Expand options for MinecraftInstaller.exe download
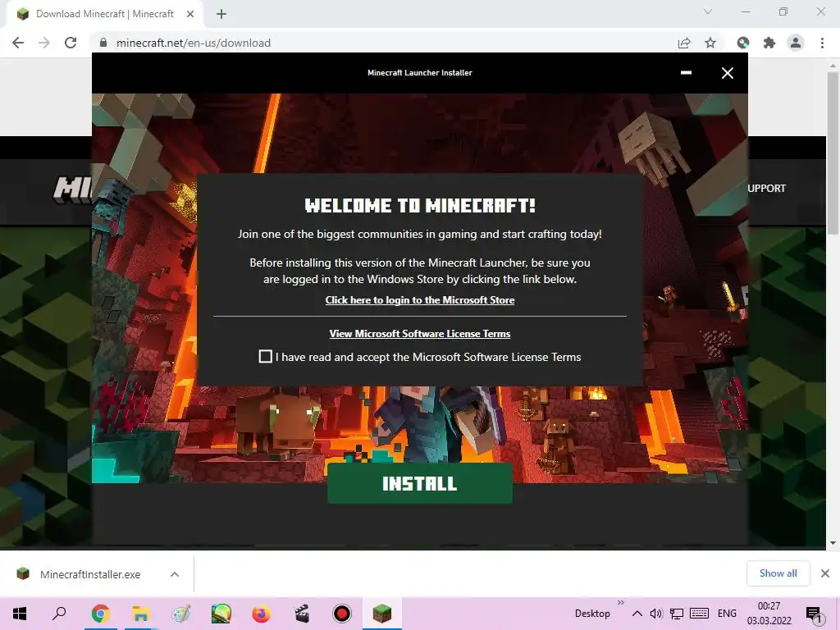The height and width of the screenshot is (630, 840). pyautogui.click(x=175, y=574)
